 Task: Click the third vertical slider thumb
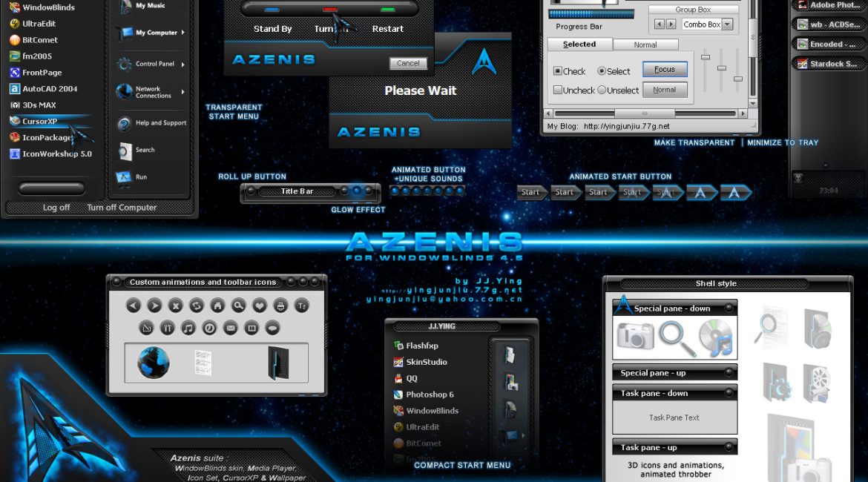pyautogui.click(x=738, y=79)
